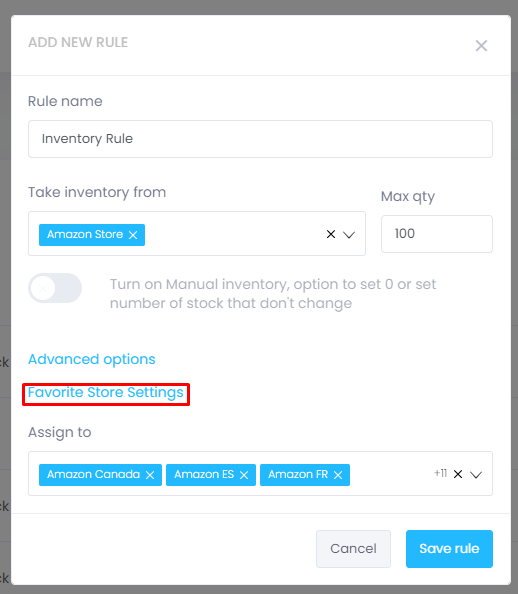
Task: Clear all Take inventory from selections
Action: [x=331, y=234]
